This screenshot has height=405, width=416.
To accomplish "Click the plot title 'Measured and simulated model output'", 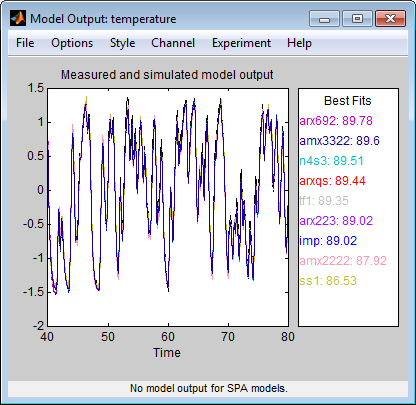I will [167, 75].
